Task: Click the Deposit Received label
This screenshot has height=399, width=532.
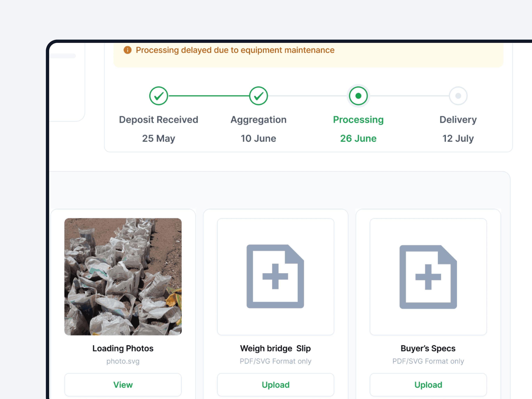Action: coord(159,120)
